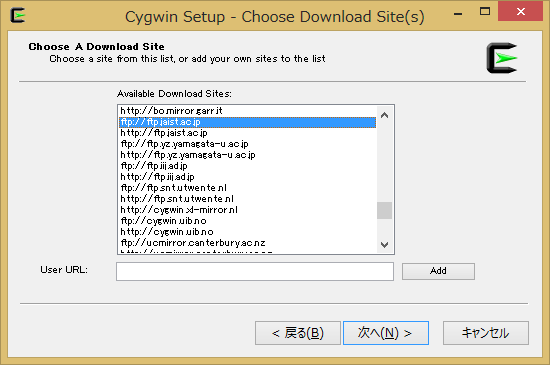Image resolution: width=550 pixels, height=365 pixels.
Task: Close the Cygwin Setup dialog
Action: pyautogui.click(x=521, y=12)
